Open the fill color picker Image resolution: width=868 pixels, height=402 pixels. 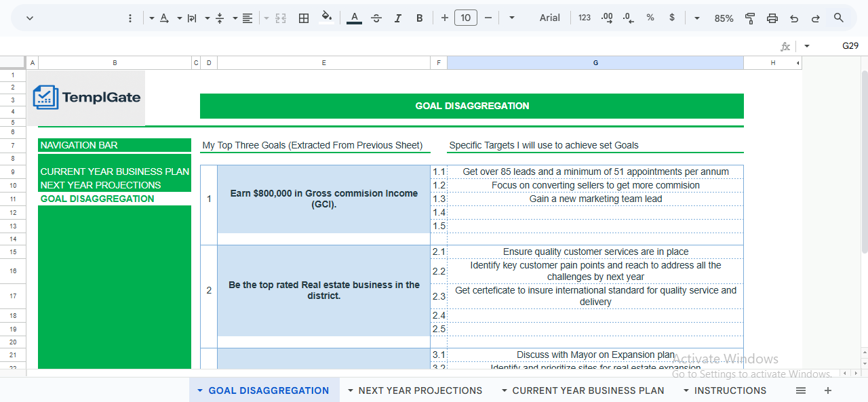click(326, 18)
